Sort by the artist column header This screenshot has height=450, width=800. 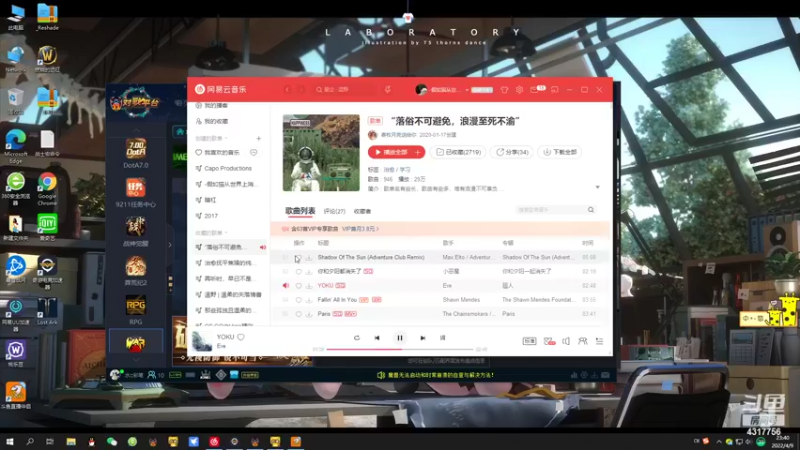tap(448, 243)
